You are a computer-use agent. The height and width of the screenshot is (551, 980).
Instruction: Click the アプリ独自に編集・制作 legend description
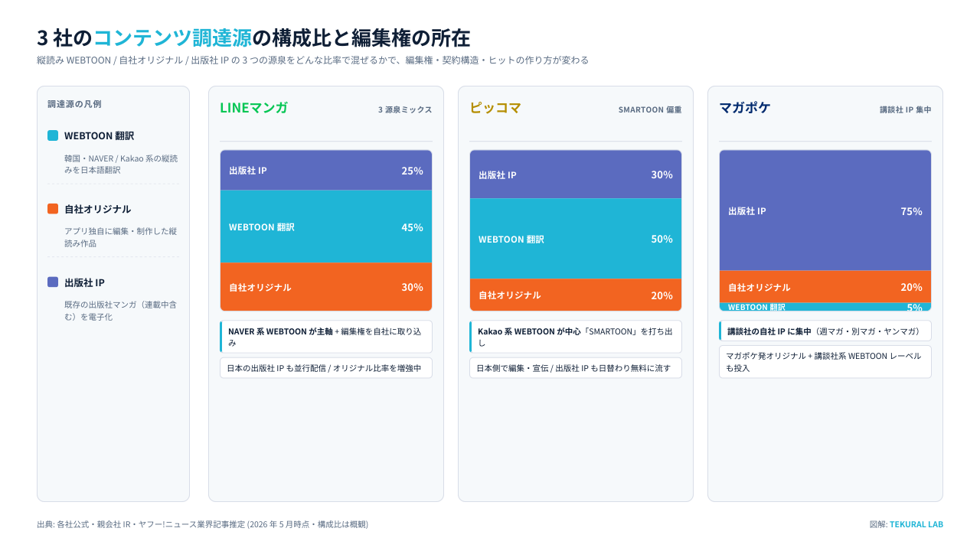point(121,236)
